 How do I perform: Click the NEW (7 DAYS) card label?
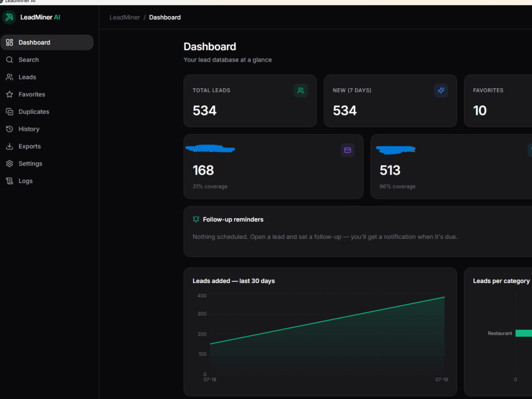pyautogui.click(x=352, y=90)
